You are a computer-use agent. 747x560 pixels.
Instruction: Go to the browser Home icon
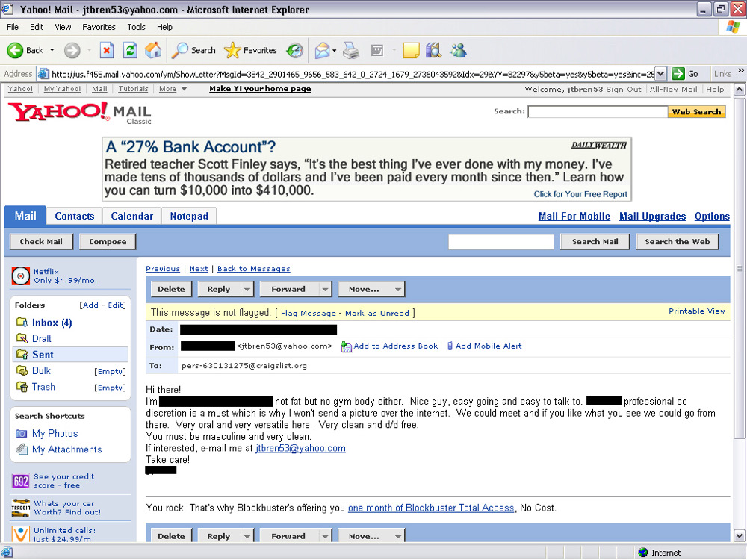pos(153,50)
